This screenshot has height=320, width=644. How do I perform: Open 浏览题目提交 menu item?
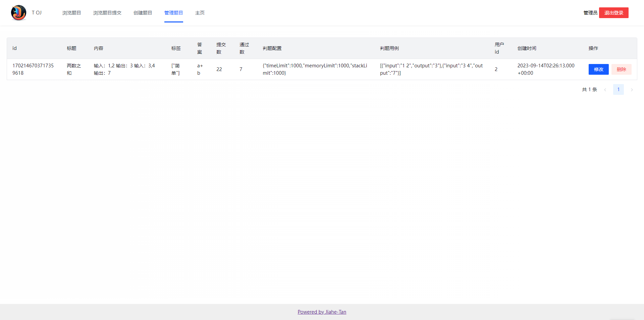107,13
